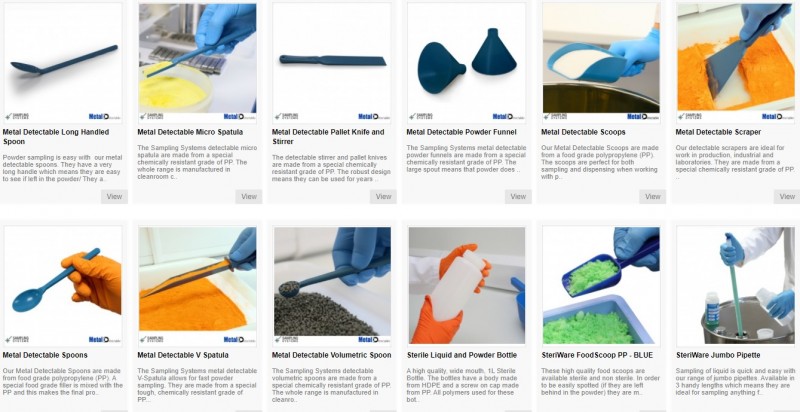The width and height of the screenshot is (800, 412).
Task: Select the Pallet Knife and Stirrer image
Action: 332,63
